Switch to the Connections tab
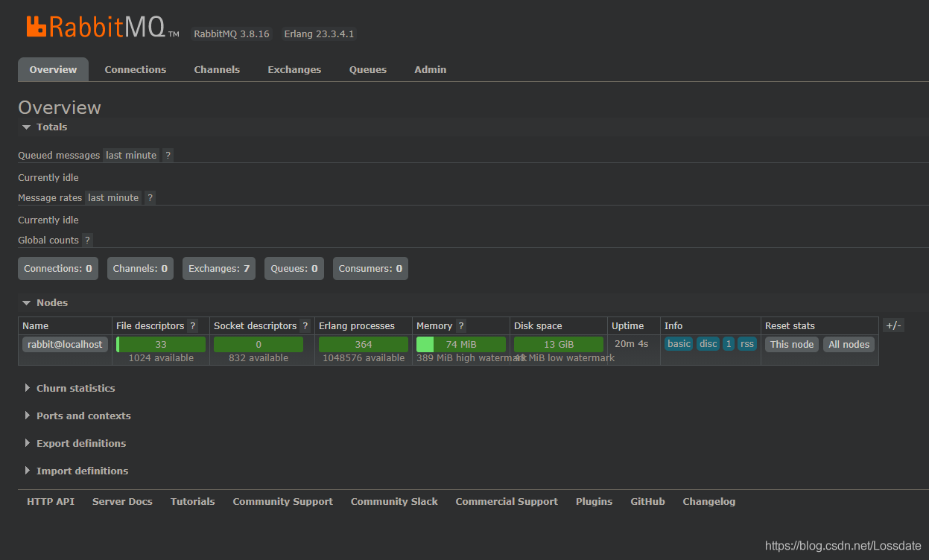Image resolution: width=929 pixels, height=560 pixels. 136,69
